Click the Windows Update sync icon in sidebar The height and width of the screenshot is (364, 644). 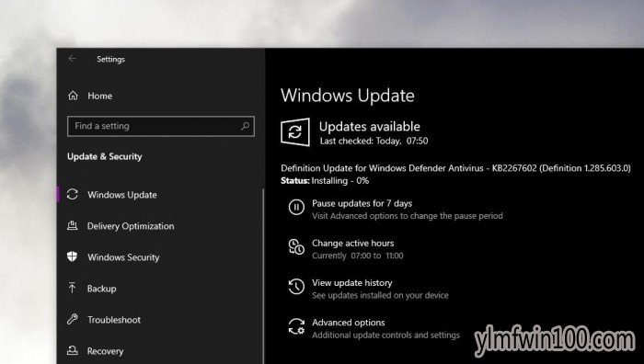[x=73, y=194]
